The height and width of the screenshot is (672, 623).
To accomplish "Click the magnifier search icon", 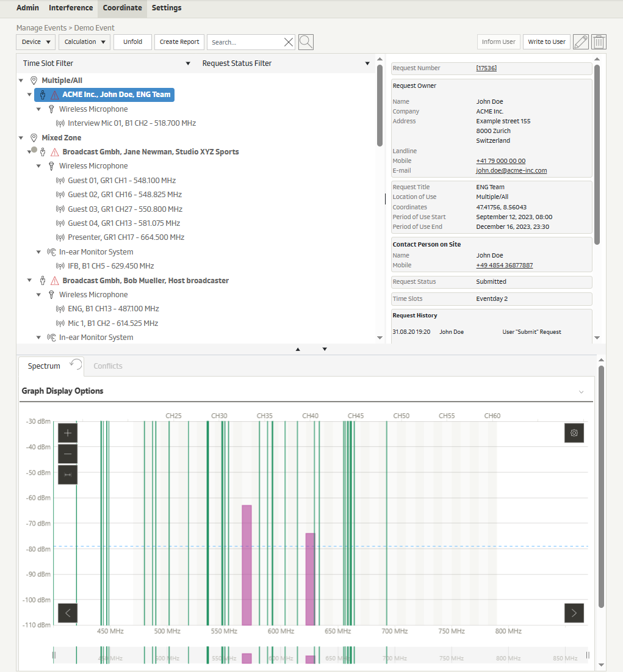I will tap(306, 42).
